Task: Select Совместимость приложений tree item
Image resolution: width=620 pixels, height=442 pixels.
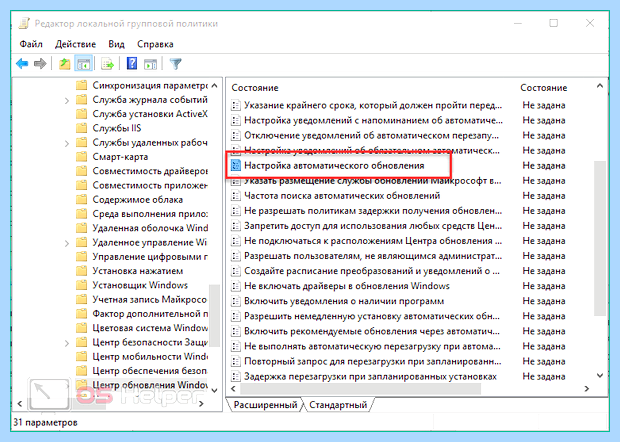Action: tap(150, 185)
